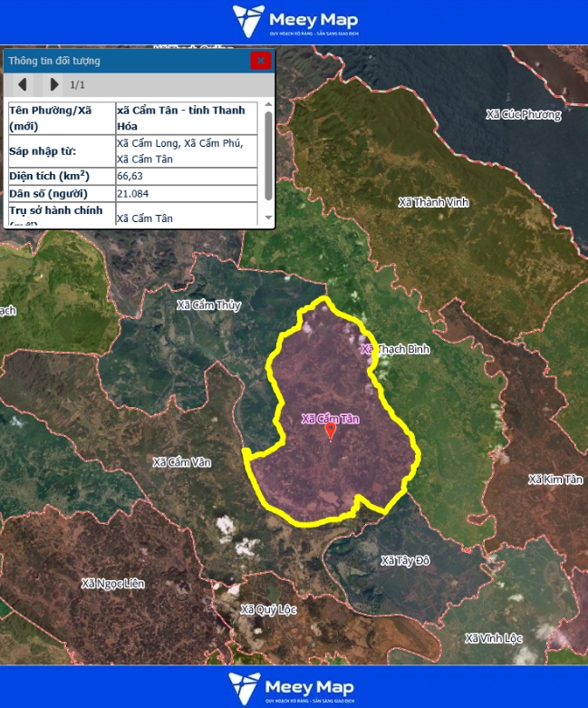Image resolution: width=588 pixels, height=708 pixels.
Task: Click the red location pin in Cẩm Tân
Action: [x=330, y=432]
